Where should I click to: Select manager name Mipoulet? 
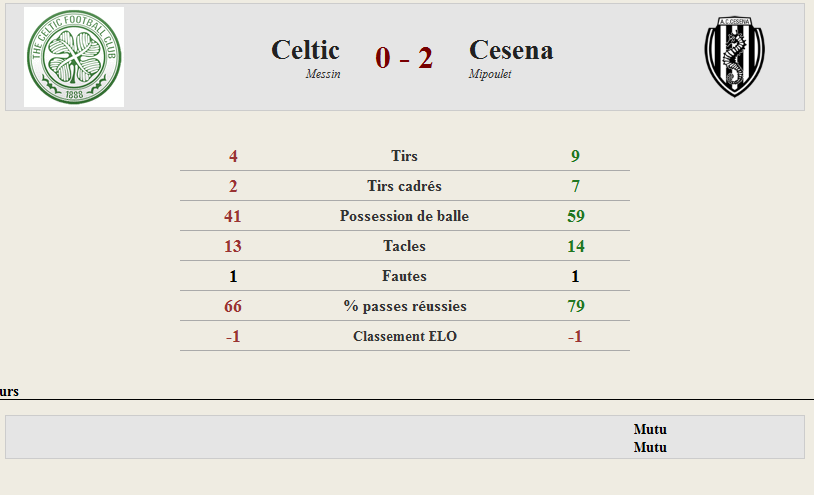point(490,74)
